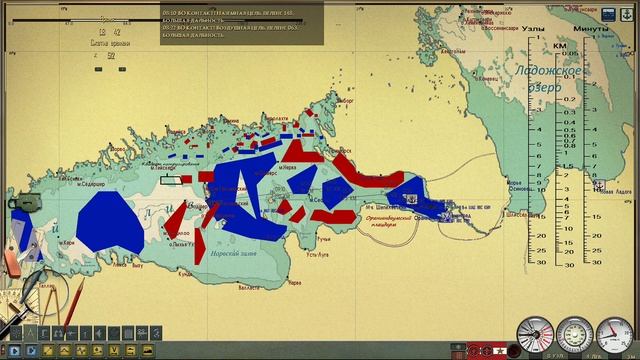Click the anchor icon in top-right corner
This screenshot has width=640, height=360.
[627, 15]
